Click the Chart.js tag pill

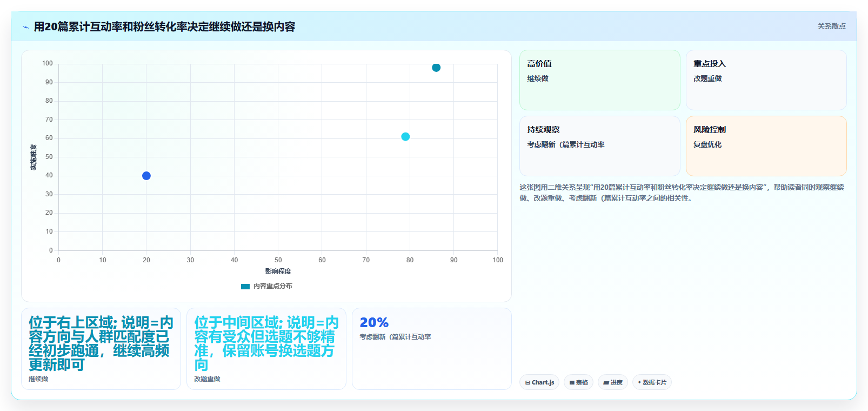coord(539,382)
